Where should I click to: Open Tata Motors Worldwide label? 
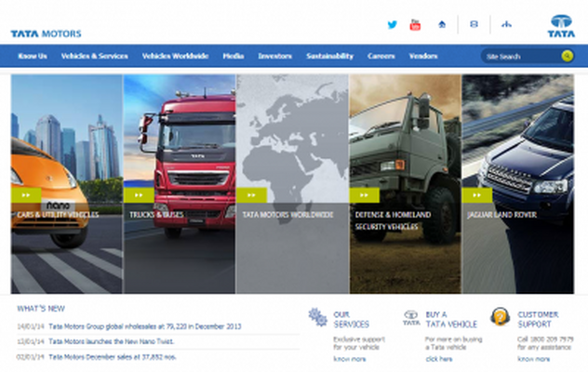(287, 215)
